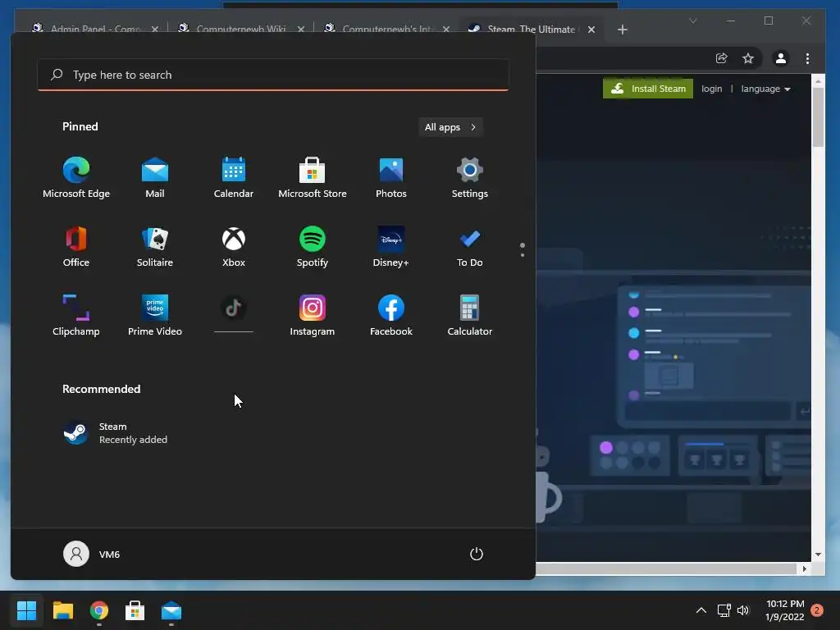Open the VM6 user account menu

pyautogui.click(x=92, y=554)
